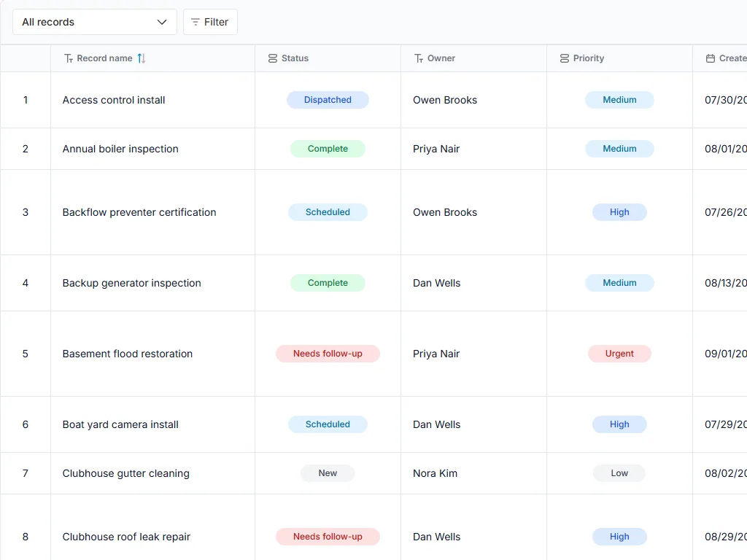This screenshot has width=747, height=560.
Task: Click created date 08/01 in Annual boiler row
Action: (x=726, y=149)
